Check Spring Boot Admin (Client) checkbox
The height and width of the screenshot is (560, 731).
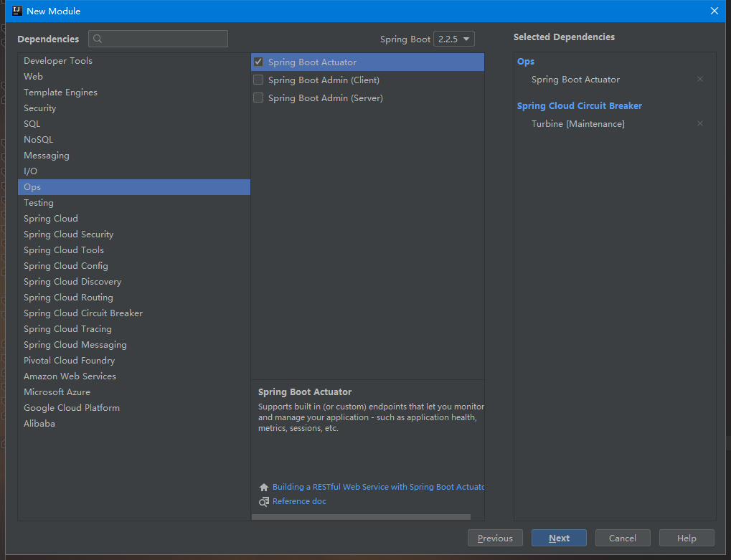[258, 80]
